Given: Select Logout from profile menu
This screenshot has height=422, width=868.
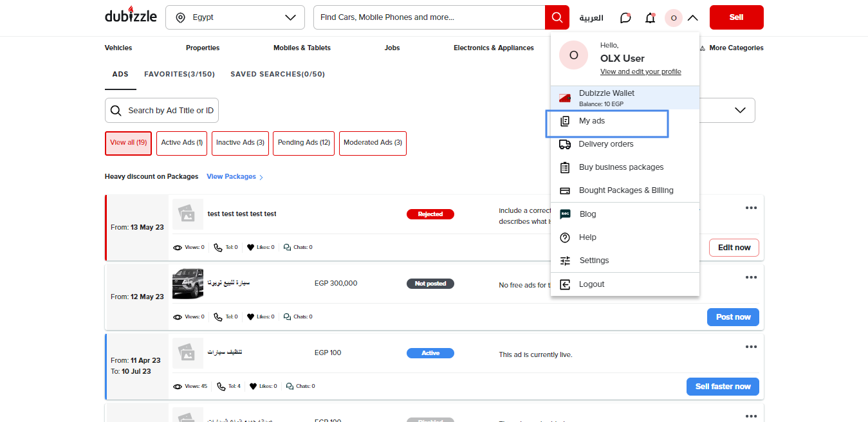Looking at the screenshot, I should 591,284.
